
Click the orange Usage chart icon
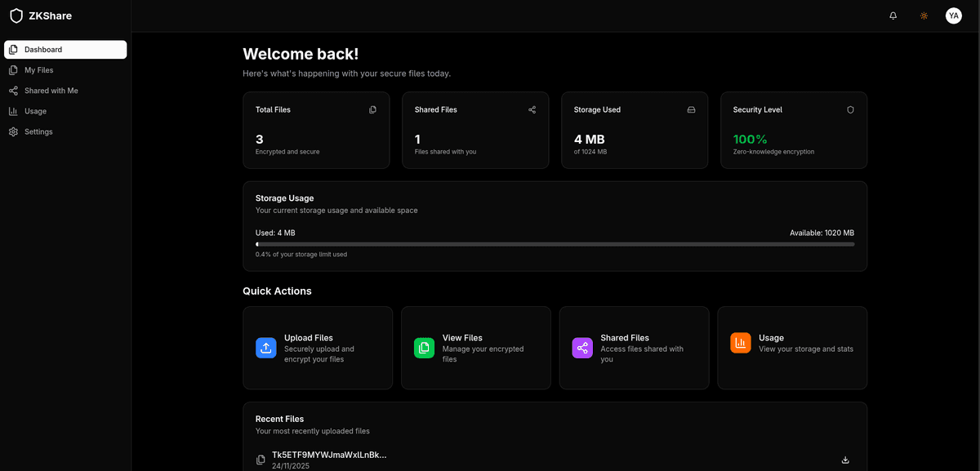(x=740, y=343)
